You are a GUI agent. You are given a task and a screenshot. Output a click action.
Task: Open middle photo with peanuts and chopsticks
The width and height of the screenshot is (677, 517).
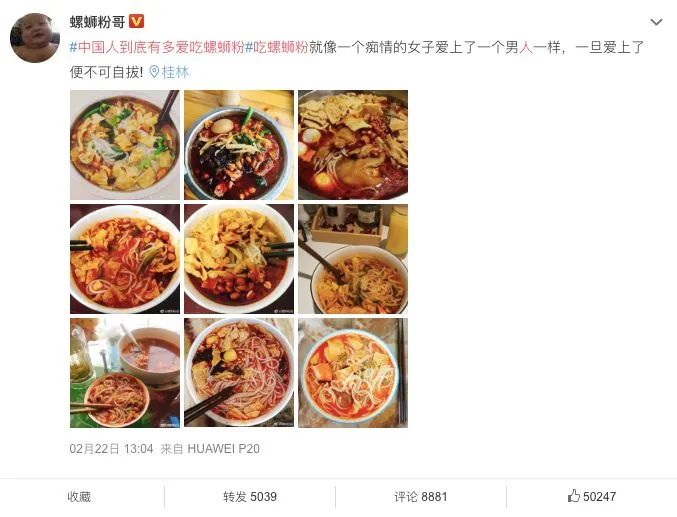[x=239, y=259]
